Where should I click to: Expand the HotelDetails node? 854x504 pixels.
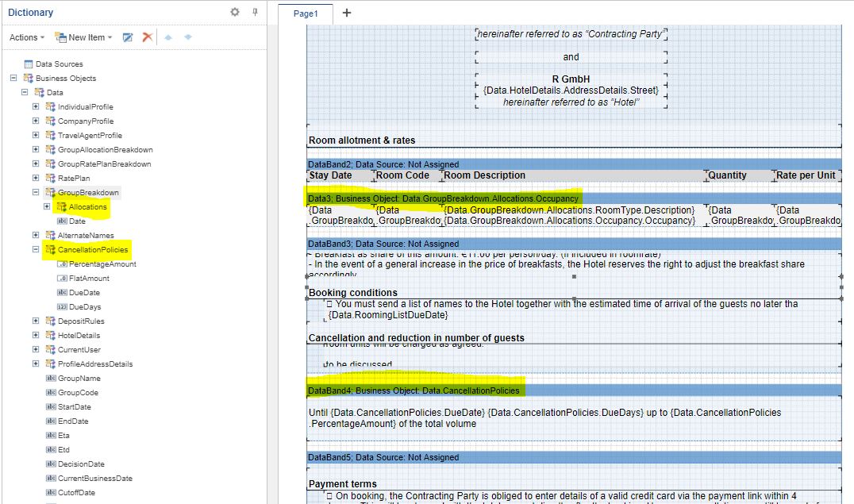[36, 336]
